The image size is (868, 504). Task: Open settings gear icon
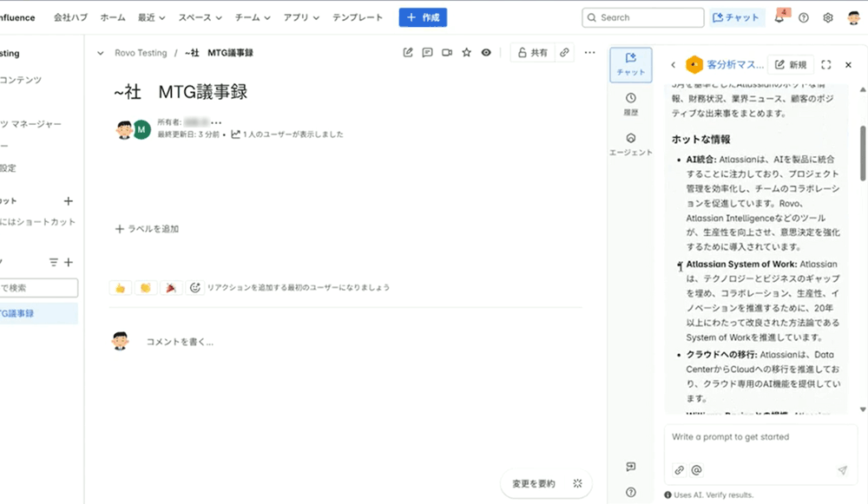click(x=828, y=17)
